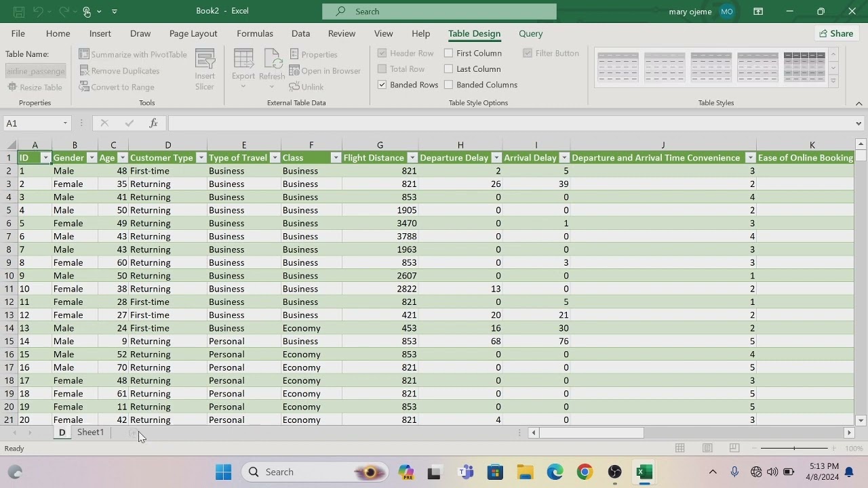The image size is (868, 488).
Task: Open the Gender column filter dropdown
Action: [92, 158]
